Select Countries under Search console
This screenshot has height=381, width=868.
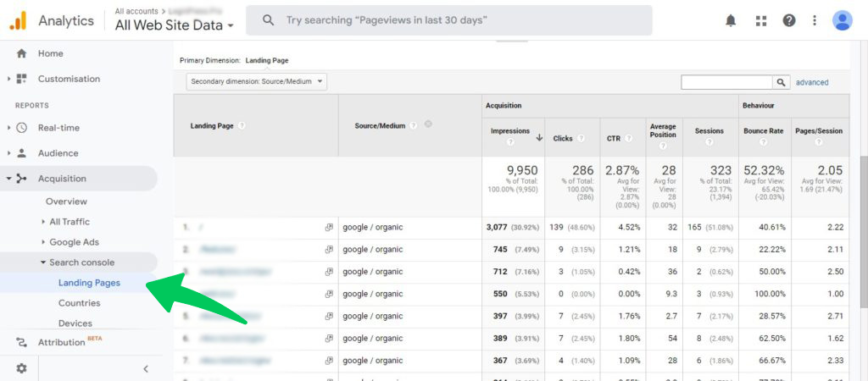[x=79, y=303]
